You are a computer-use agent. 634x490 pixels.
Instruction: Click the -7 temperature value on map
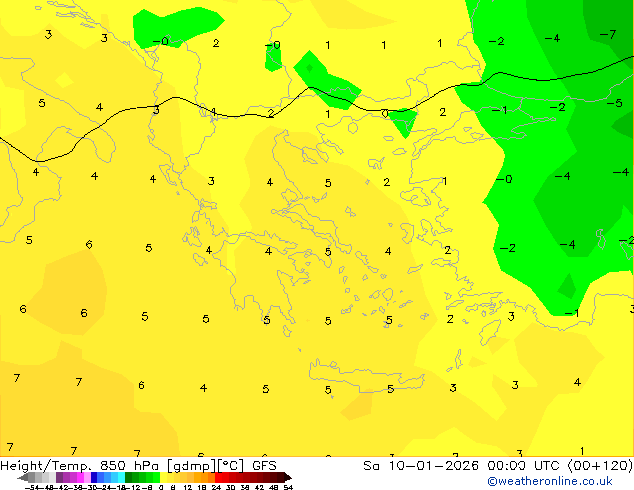608,34
